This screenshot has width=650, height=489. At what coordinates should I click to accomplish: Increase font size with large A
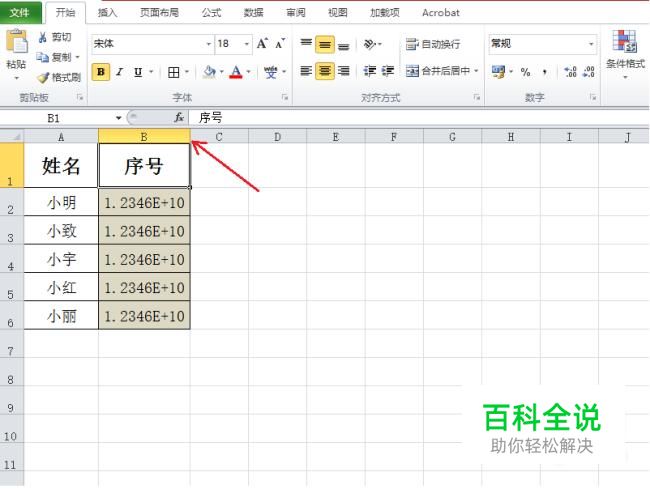pyautogui.click(x=262, y=44)
